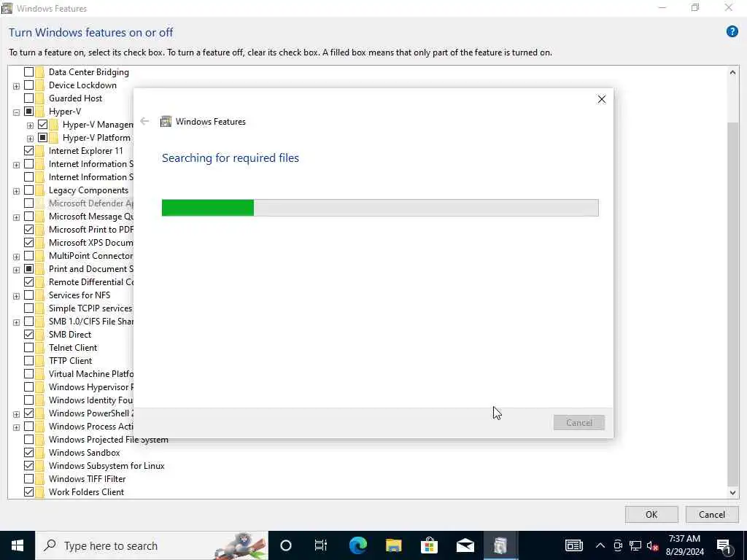Expand the Device Lockdown node
This screenshot has height=560, width=747.
click(16, 86)
